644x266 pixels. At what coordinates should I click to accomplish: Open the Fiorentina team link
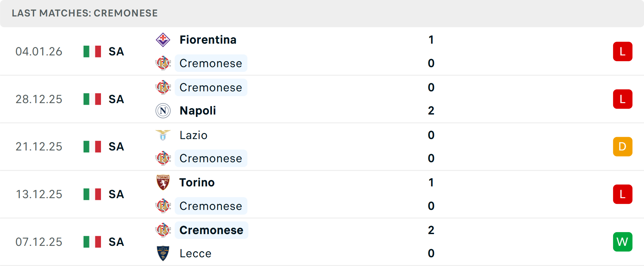(x=208, y=40)
